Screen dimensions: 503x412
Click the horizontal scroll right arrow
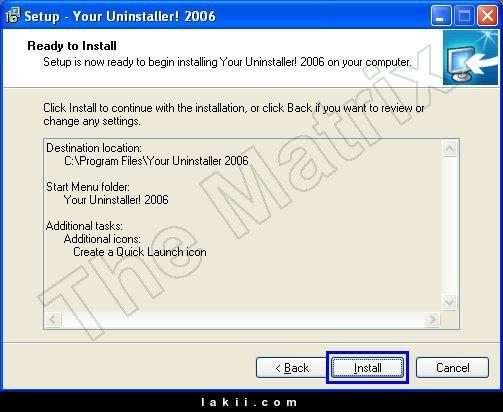tap(433, 319)
